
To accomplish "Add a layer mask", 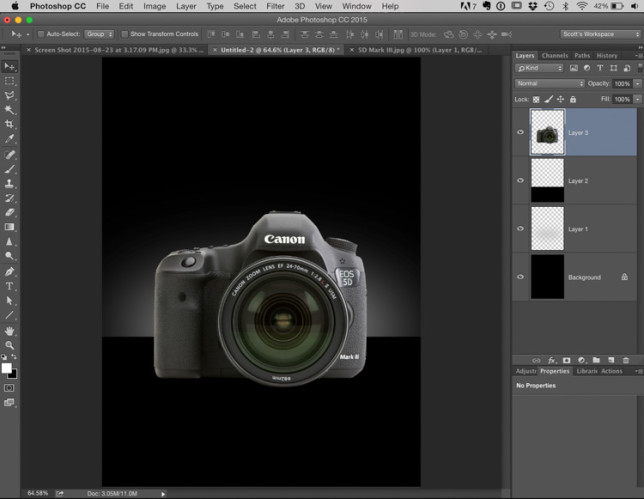I will [x=566, y=360].
